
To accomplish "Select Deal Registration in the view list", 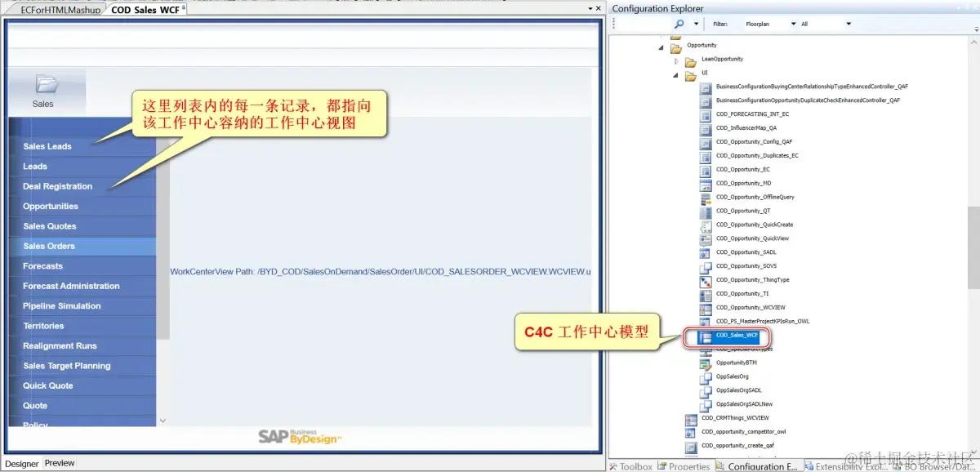I will (82, 186).
